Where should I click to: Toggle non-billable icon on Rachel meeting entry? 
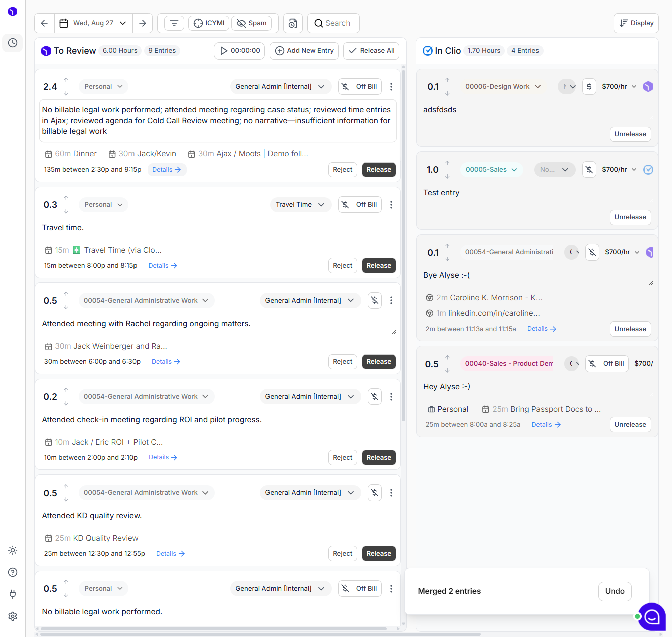click(x=374, y=300)
